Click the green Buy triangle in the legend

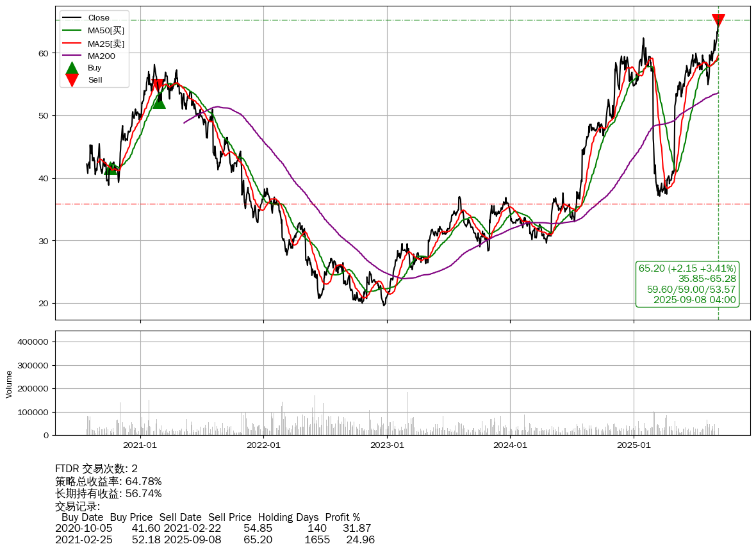pyautogui.click(x=72, y=68)
